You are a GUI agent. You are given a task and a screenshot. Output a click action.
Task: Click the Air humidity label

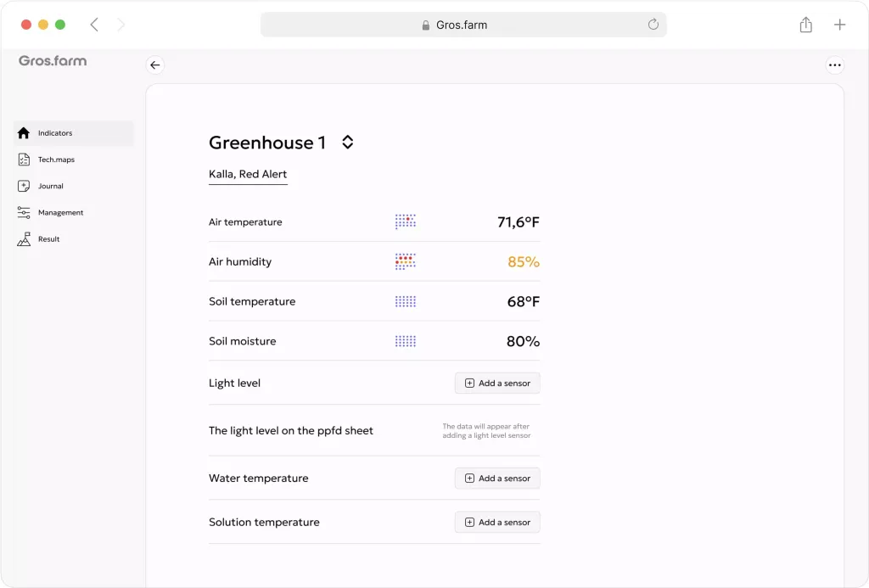pyautogui.click(x=240, y=261)
